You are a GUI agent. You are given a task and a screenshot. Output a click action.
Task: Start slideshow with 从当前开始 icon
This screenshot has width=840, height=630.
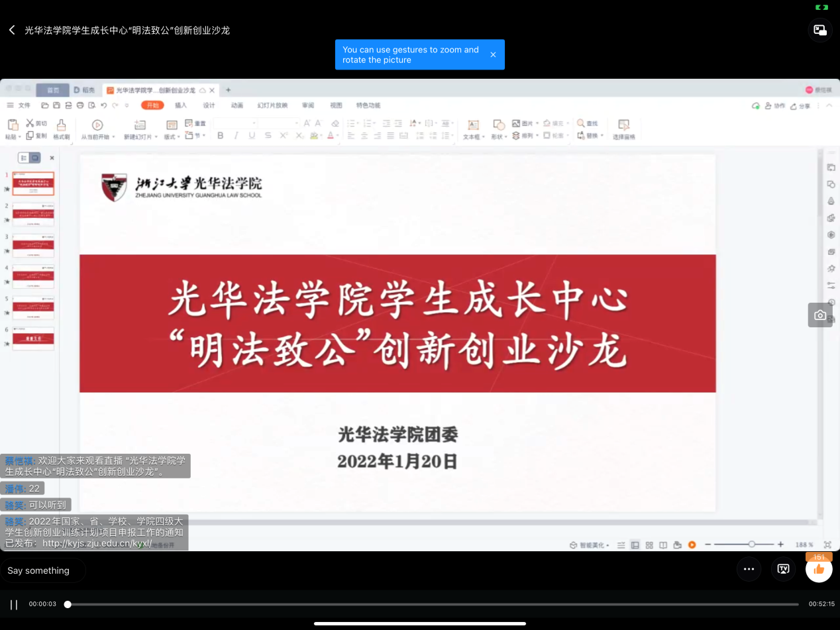[x=97, y=125]
